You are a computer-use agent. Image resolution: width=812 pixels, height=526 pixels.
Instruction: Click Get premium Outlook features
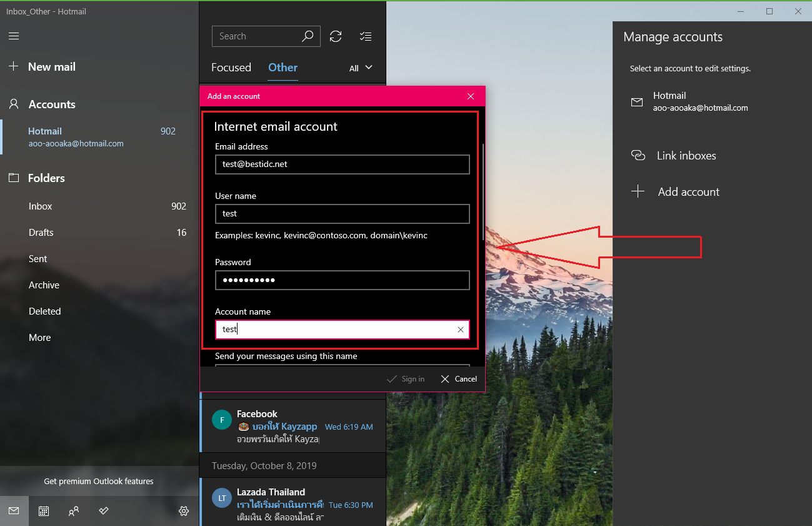click(x=99, y=481)
